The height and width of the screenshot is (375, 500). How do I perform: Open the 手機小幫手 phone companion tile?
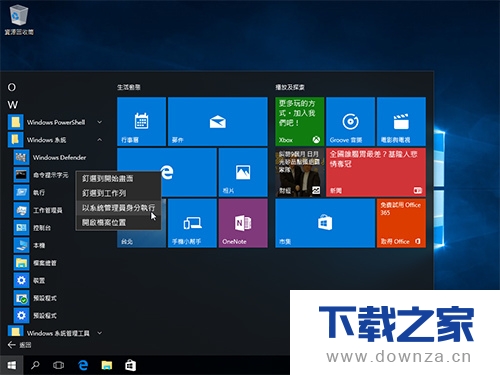(x=192, y=223)
